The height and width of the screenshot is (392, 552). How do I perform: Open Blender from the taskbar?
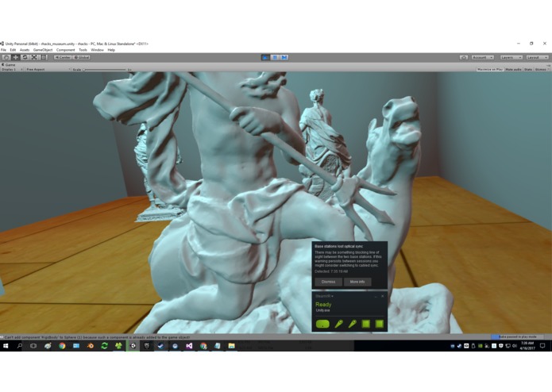pos(90,346)
